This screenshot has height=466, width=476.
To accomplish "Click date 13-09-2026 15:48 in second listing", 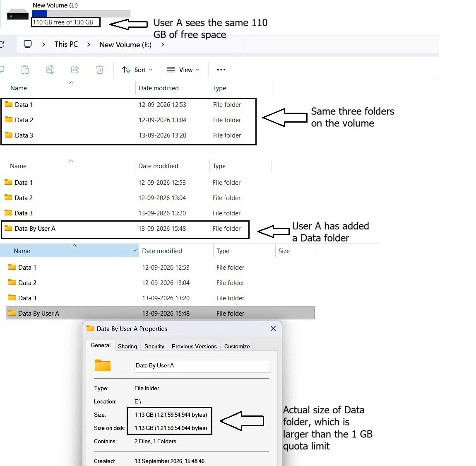I will coord(162,228).
